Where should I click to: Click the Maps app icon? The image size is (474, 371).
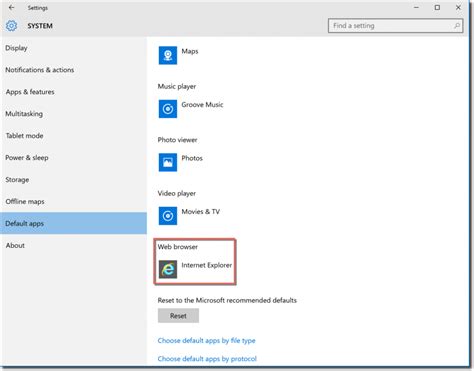[x=168, y=55]
